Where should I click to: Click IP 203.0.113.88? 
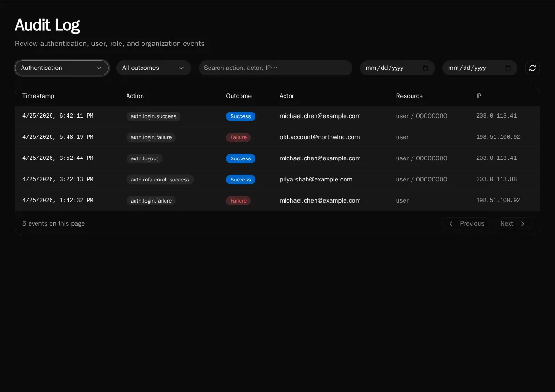496,179
